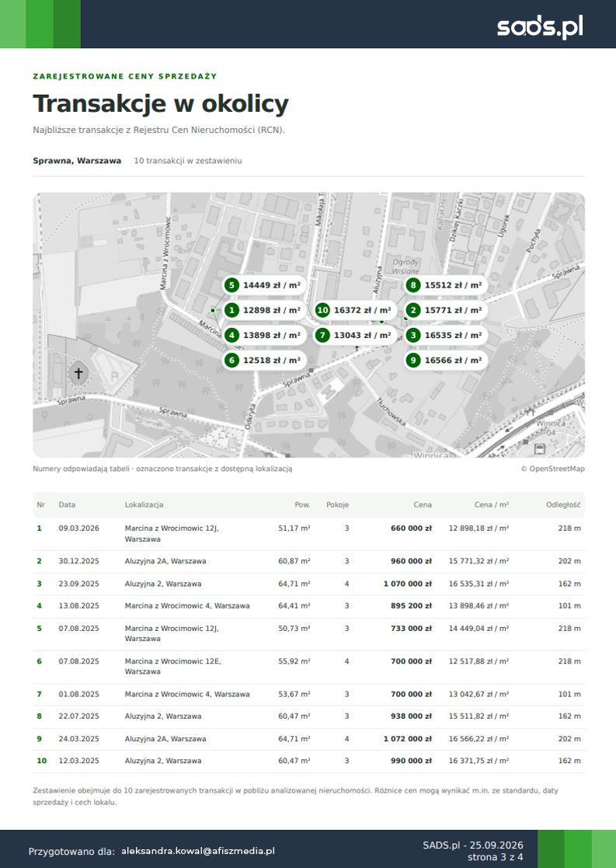
Task: Click date 09.03.2026 in row 1
Action: tap(79, 528)
